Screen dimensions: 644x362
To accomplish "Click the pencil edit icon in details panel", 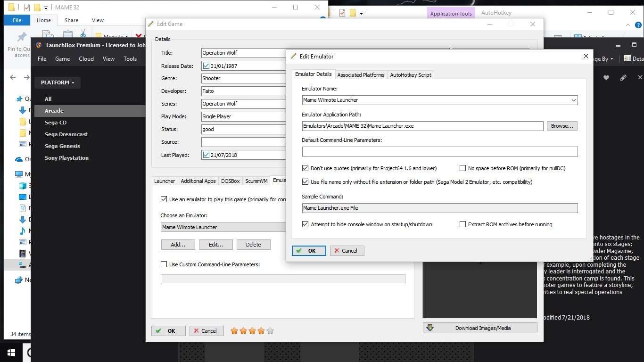I will tap(623, 78).
